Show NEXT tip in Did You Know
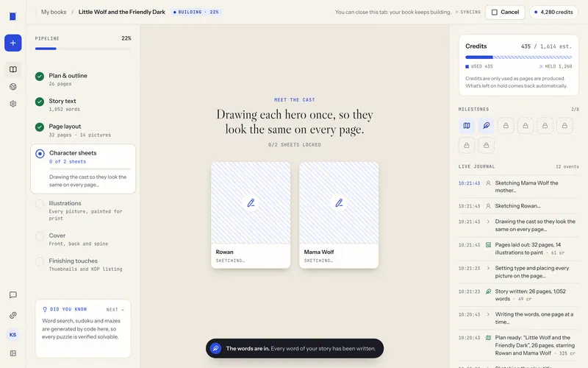588x368 pixels. click(x=115, y=309)
